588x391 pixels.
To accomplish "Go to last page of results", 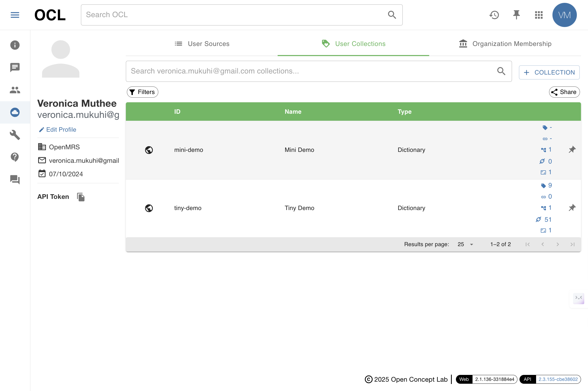I will pyautogui.click(x=572, y=244).
